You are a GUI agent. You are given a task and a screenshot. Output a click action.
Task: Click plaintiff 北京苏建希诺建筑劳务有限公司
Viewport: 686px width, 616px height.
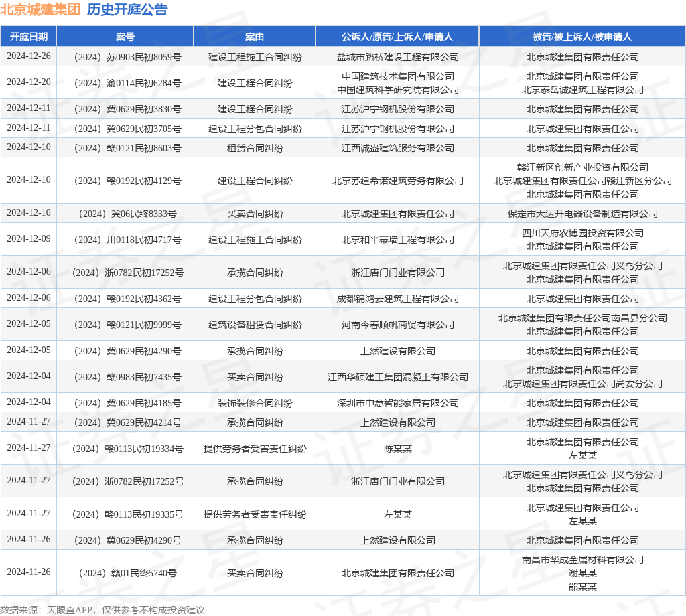click(398, 181)
